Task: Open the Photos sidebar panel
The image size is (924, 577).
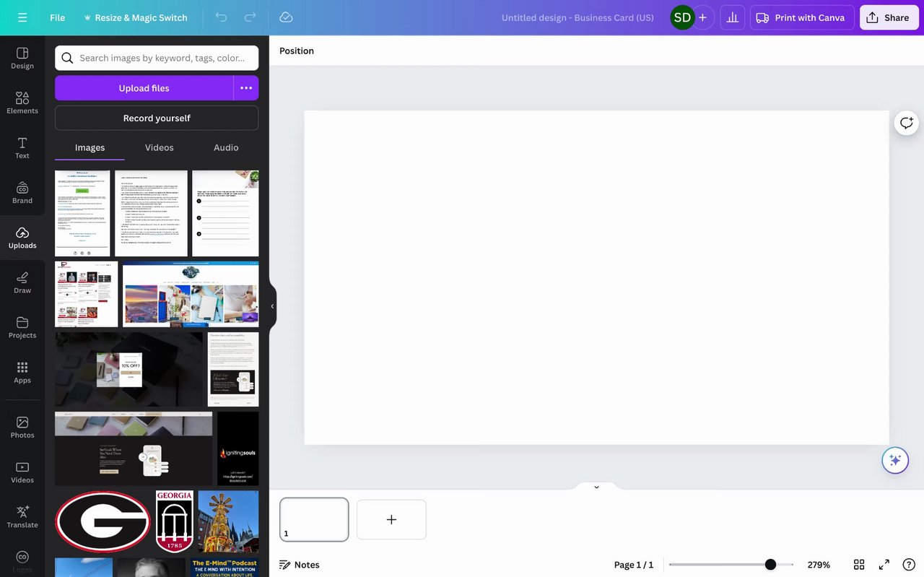Action: [22, 428]
